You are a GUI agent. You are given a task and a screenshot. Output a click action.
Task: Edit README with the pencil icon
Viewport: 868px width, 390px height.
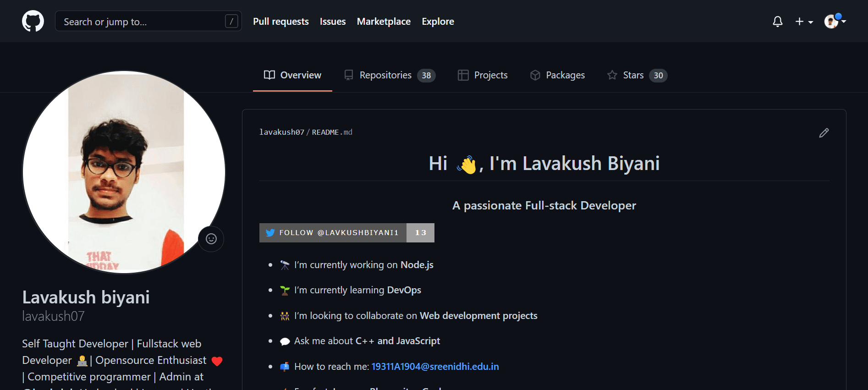[824, 133]
